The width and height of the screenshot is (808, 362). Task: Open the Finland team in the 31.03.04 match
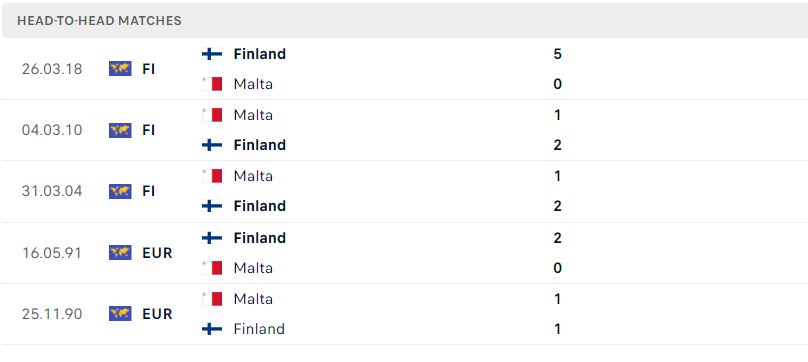260,206
